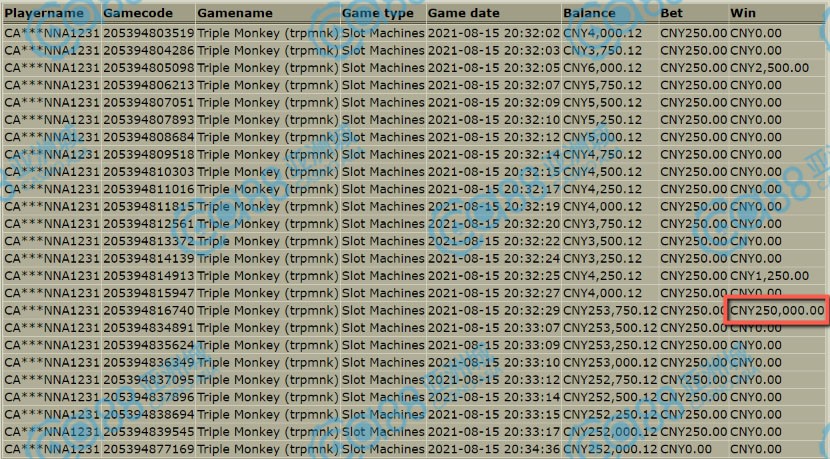Sort by the Gamename column header

tap(234, 14)
